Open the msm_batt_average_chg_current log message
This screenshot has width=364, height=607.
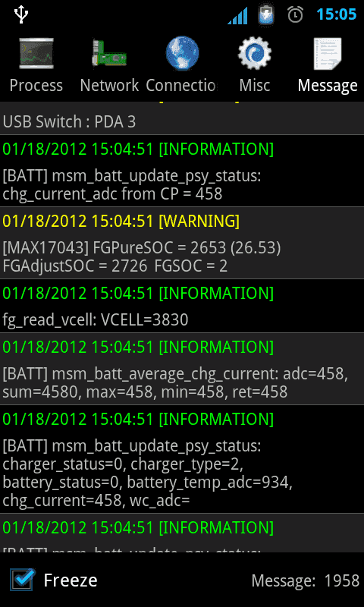point(182,369)
